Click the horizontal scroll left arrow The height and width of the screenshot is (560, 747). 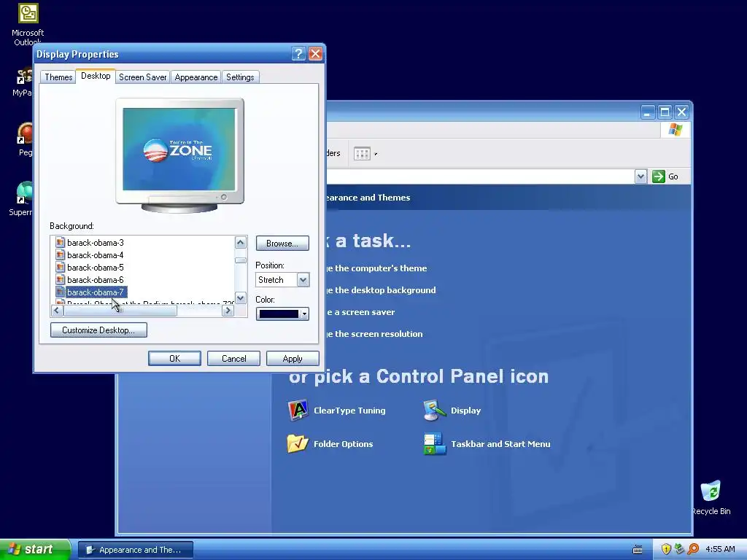(x=57, y=311)
